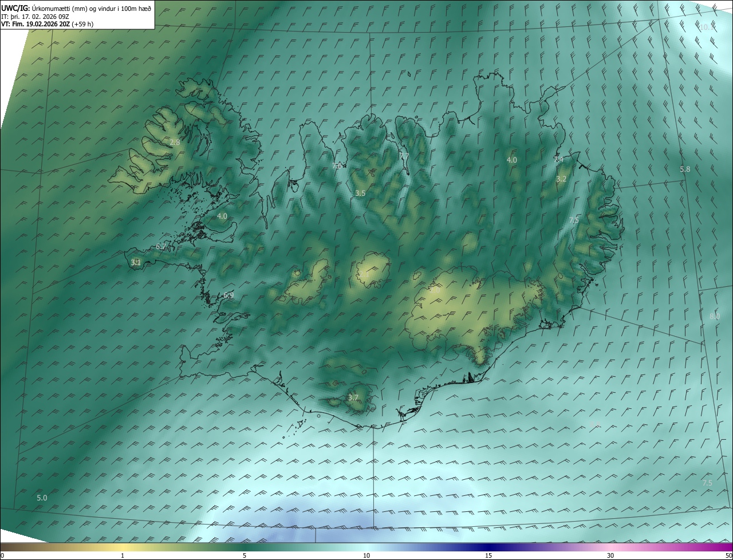Viewport: 733px width, 560px height.
Task: Pick the pale yellow color above the 1 tick
Action: [123, 547]
